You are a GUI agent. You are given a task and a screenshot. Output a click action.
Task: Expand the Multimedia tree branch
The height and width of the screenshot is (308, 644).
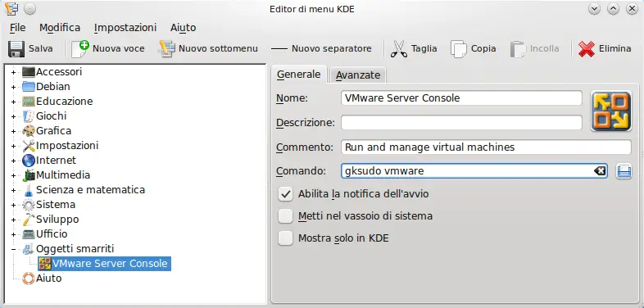click(x=13, y=176)
